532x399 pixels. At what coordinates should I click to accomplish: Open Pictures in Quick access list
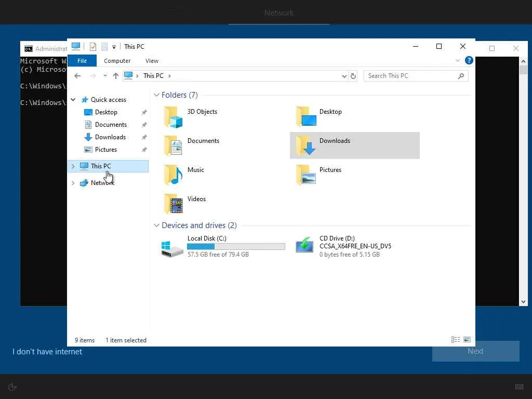(106, 150)
